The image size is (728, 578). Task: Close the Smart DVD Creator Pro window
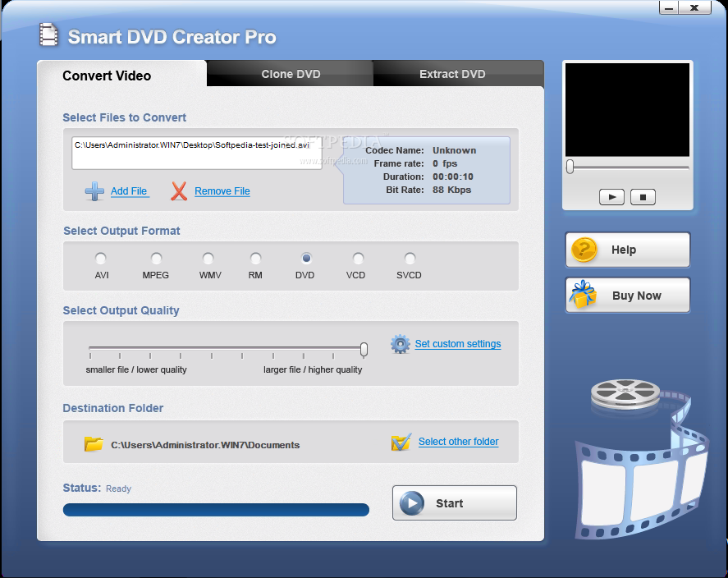694,8
